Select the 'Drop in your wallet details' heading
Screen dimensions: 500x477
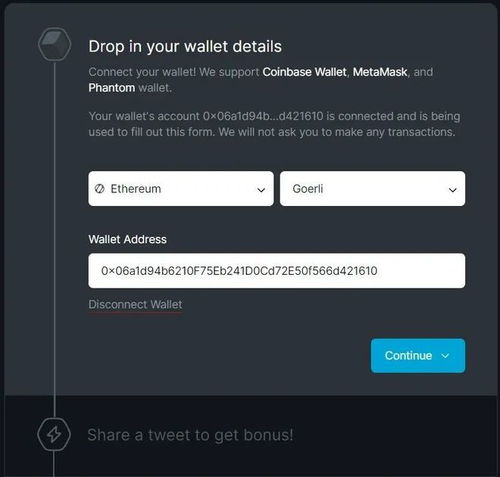185,46
